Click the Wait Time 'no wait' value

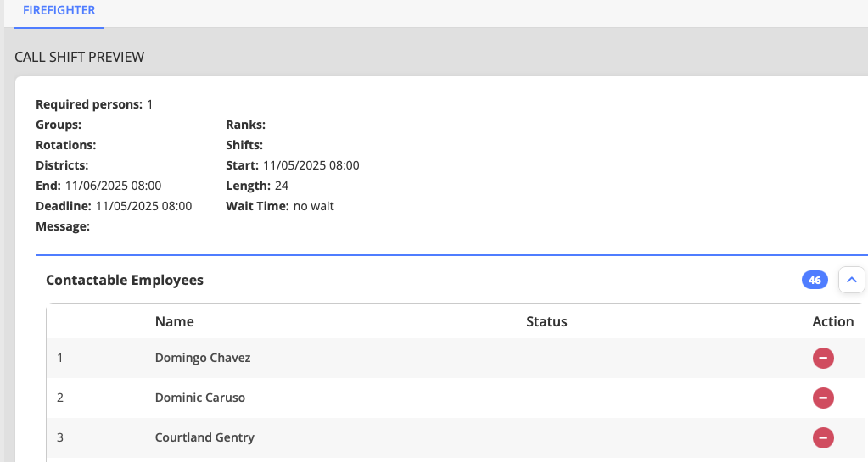point(314,206)
